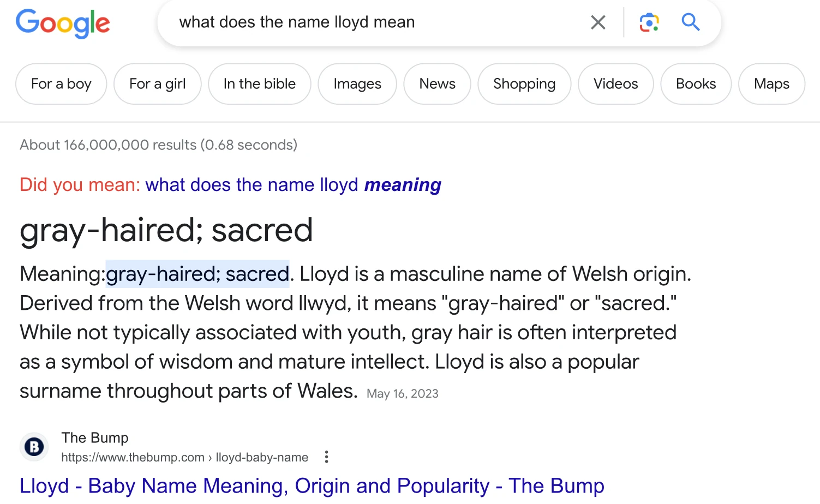Screen dimensions: 820x504
Task: Select the "For a boy" filter chip
Action: [x=61, y=84]
